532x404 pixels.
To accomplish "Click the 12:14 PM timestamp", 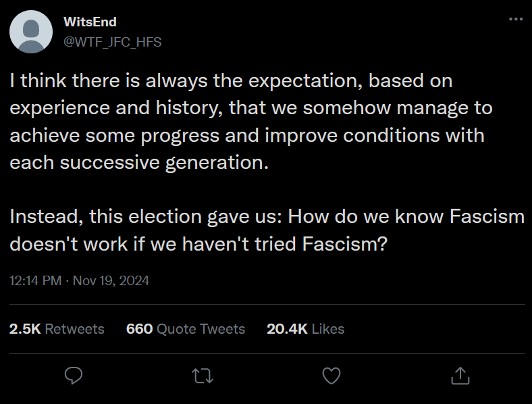I will coord(35,280).
